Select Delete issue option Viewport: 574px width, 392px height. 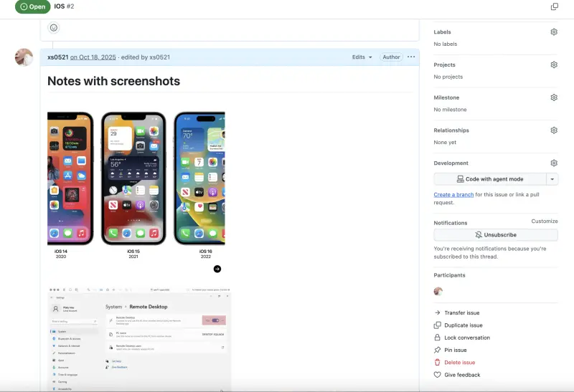pos(459,363)
